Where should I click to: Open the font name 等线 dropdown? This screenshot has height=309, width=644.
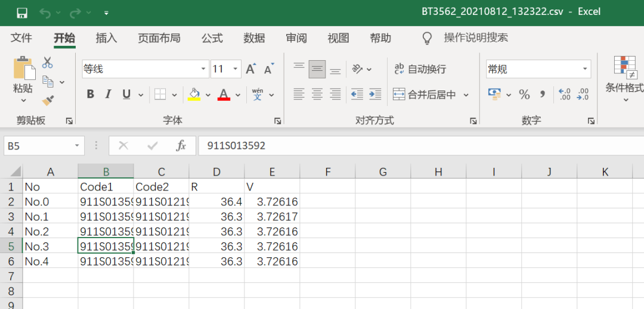204,69
